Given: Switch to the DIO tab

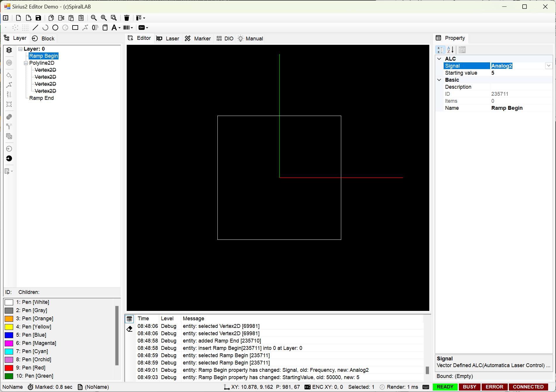Looking at the screenshot, I should click(225, 38).
